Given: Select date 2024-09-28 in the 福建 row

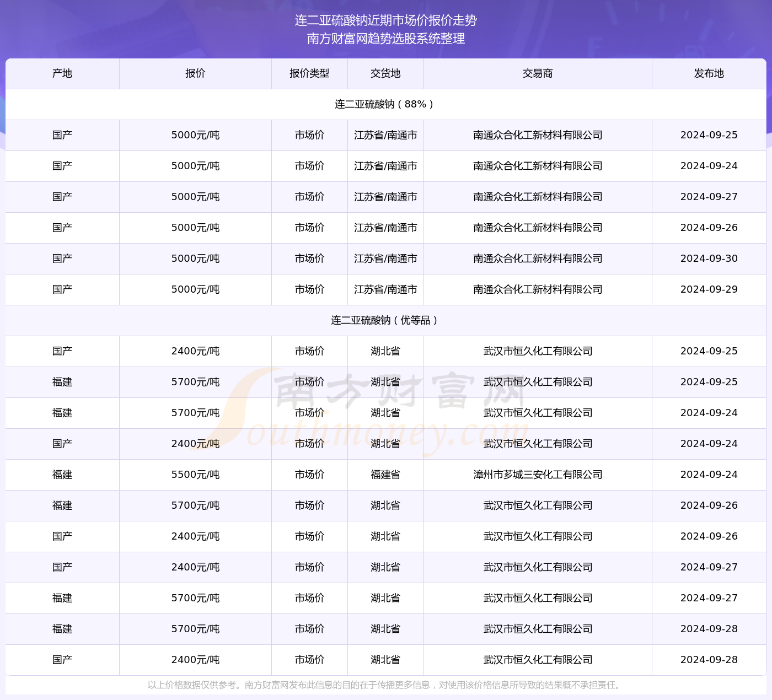Looking at the screenshot, I should (709, 629).
